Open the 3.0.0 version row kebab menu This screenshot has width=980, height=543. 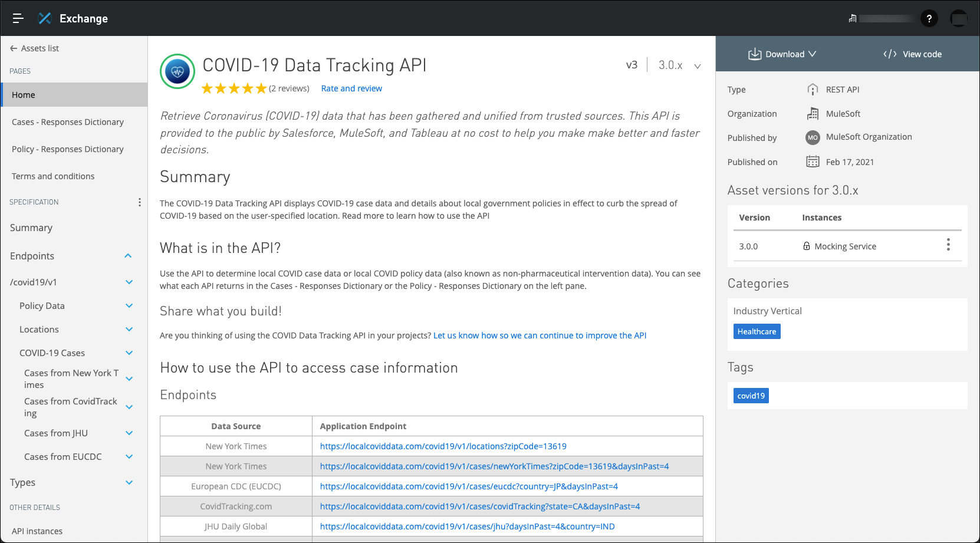click(x=948, y=245)
